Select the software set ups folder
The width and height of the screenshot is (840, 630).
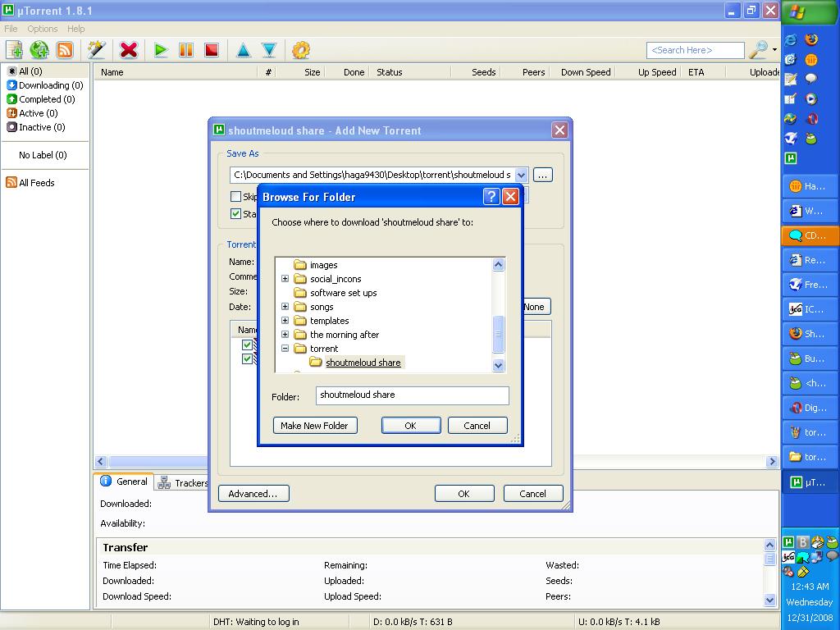[344, 293]
